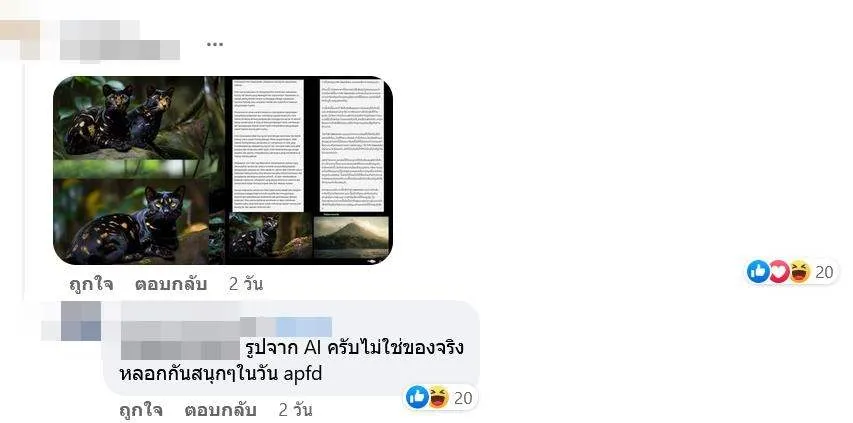Open the three-dot options menu beside commenter name
Screen dimensions: 853x423
[x=215, y=45]
